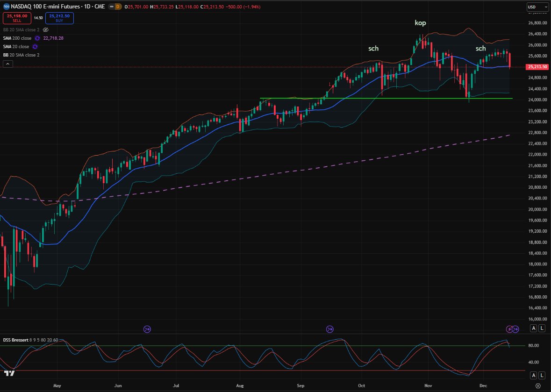Image resolution: width=551 pixels, height=392 pixels.
Task: Click the red SELL 25,198.00 button
Action: click(x=17, y=18)
